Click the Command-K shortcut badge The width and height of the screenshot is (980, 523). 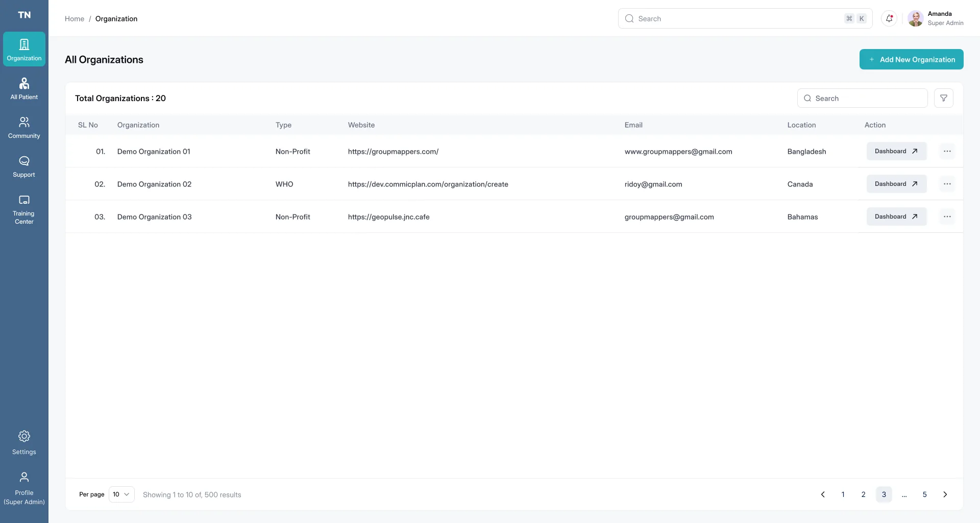point(855,18)
